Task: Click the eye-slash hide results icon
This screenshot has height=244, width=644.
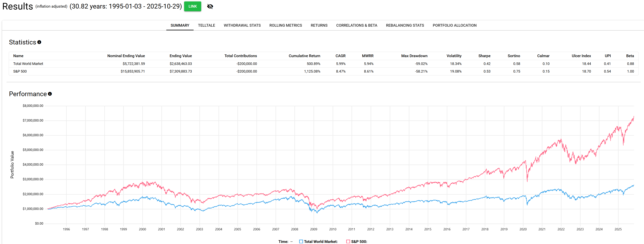Action: click(x=210, y=7)
